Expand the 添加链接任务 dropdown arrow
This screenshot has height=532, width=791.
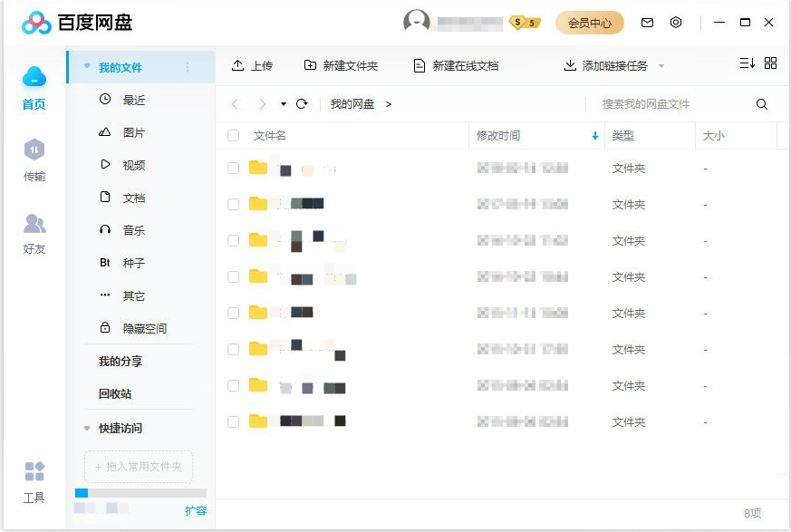pos(661,66)
